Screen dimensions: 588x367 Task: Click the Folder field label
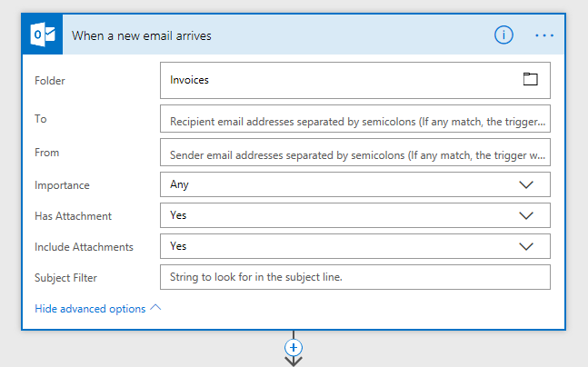(x=50, y=81)
